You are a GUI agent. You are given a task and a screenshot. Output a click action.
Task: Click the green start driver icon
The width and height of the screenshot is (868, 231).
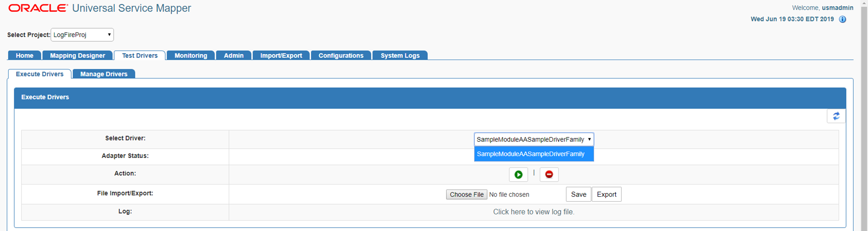[518, 174]
